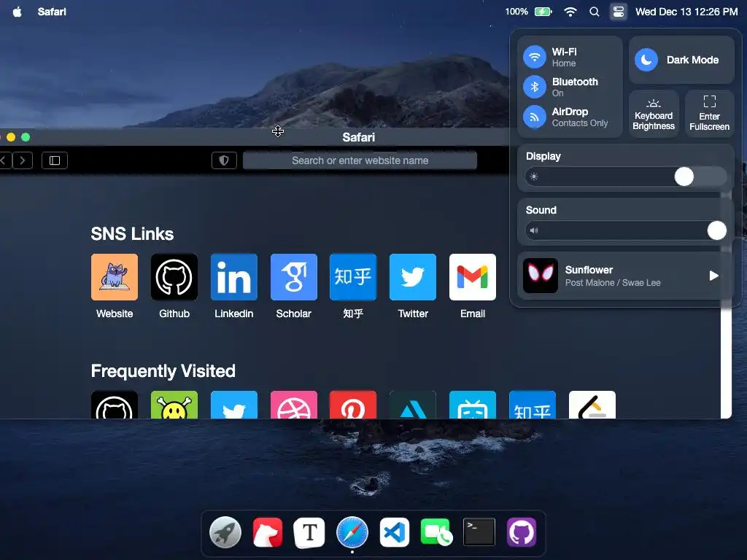Click the Display brightness slider knob
This screenshot has height=560, width=747.
(684, 176)
